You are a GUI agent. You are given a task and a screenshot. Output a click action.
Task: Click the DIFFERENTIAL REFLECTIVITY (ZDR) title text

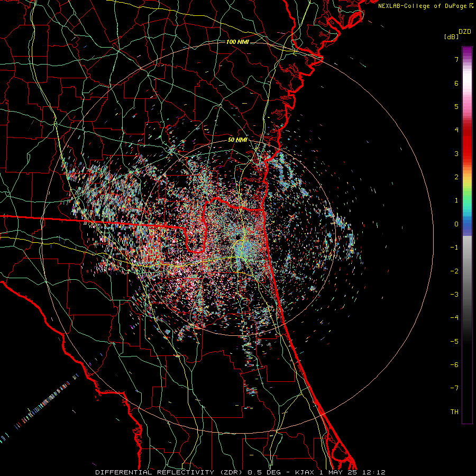point(169,472)
